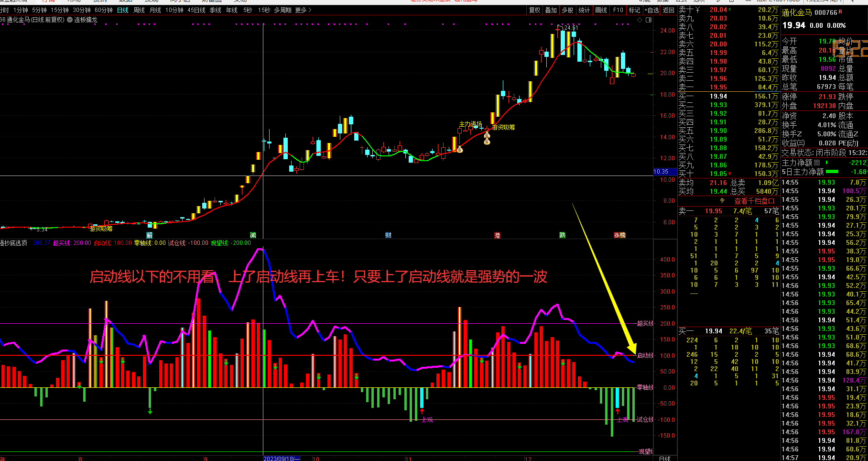Viewport: 868px width, 461px height.
Task: Click the 卖六 price 20.00 row
Action: coord(728,44)
